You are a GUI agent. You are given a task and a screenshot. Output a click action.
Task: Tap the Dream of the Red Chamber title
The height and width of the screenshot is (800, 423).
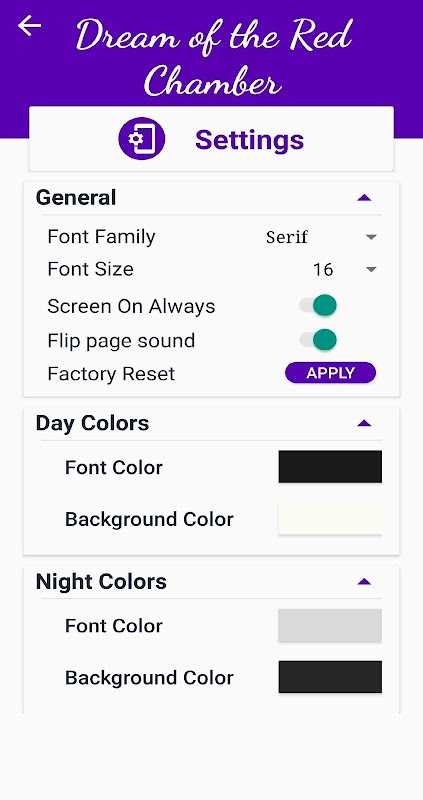click(214, 56)
